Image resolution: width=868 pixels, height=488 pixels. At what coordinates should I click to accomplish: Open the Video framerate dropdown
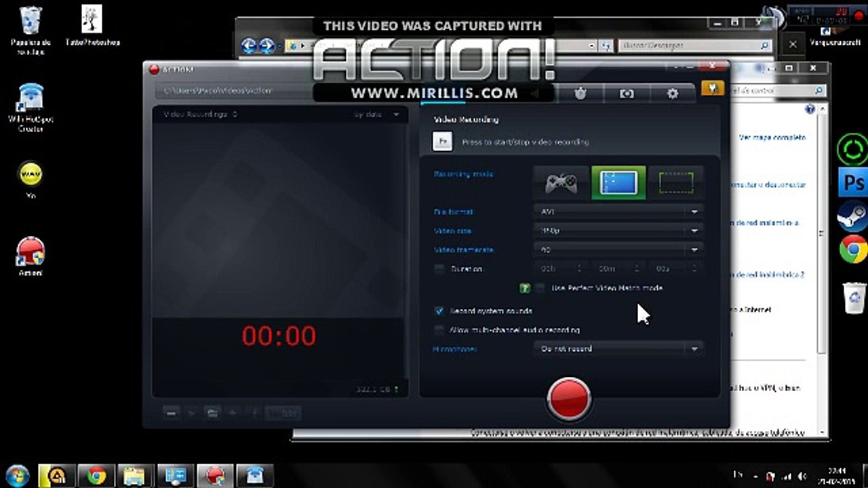tap(618, 249)
